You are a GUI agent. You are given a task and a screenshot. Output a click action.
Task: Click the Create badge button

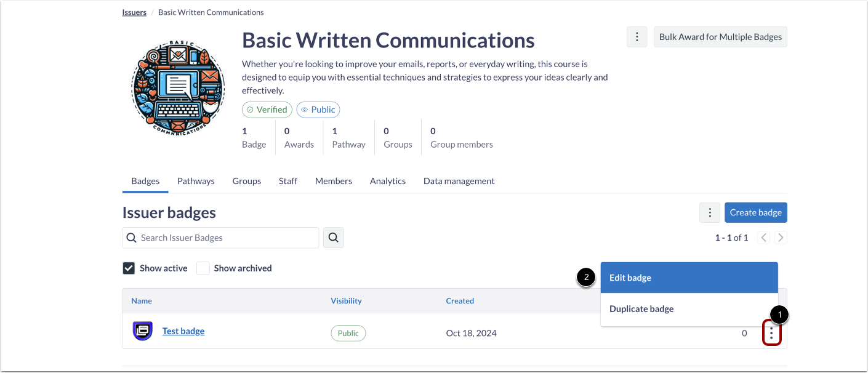756,212
